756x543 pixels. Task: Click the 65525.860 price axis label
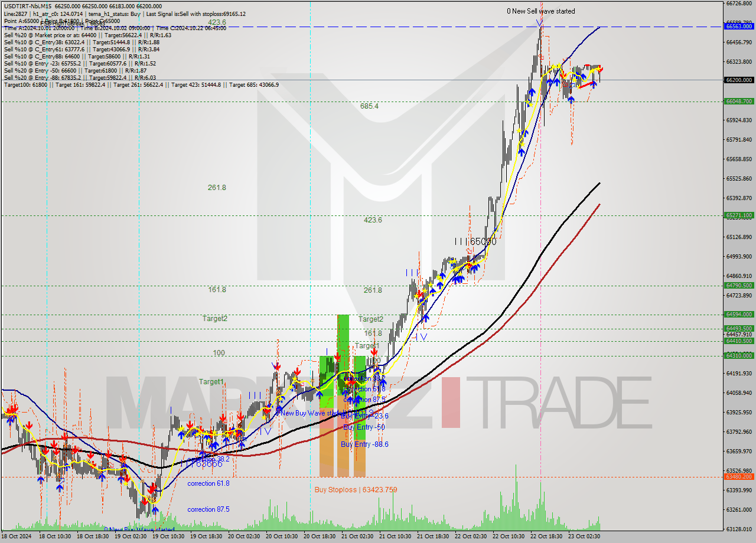pos(739,179)
